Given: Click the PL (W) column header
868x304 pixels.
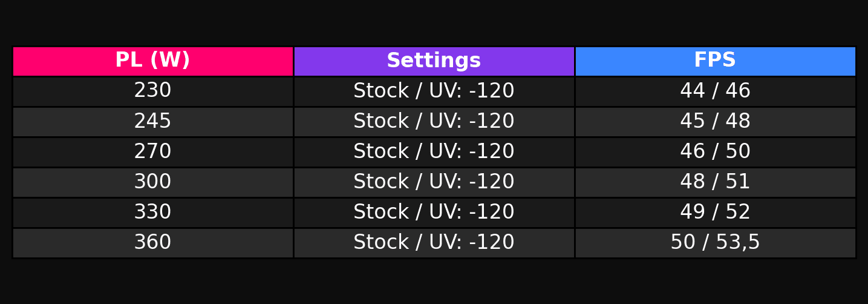Looking at the screenshot, I should click(152, 61).
